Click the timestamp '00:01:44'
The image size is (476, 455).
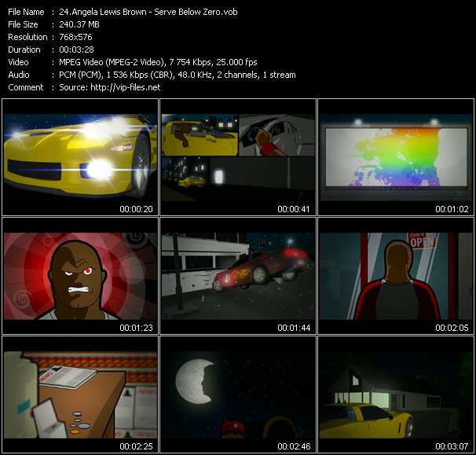(294, 328)
